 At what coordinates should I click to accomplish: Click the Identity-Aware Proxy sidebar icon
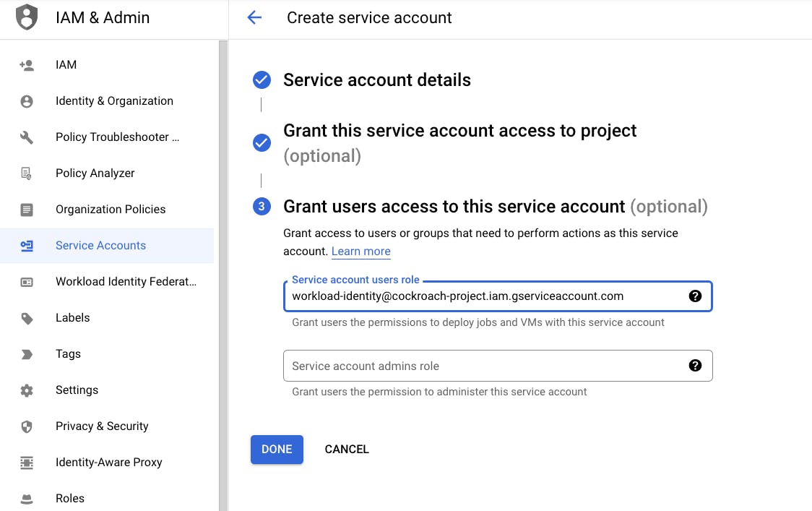26,462
